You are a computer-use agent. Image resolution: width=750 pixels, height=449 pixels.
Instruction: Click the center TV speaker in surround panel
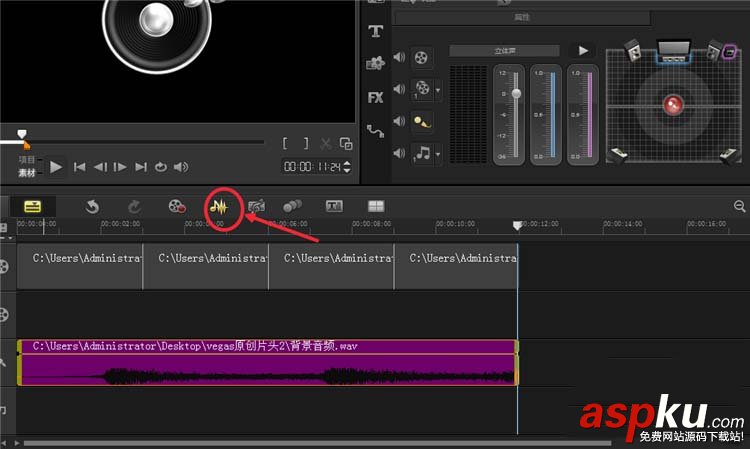(x=673, y=52)
